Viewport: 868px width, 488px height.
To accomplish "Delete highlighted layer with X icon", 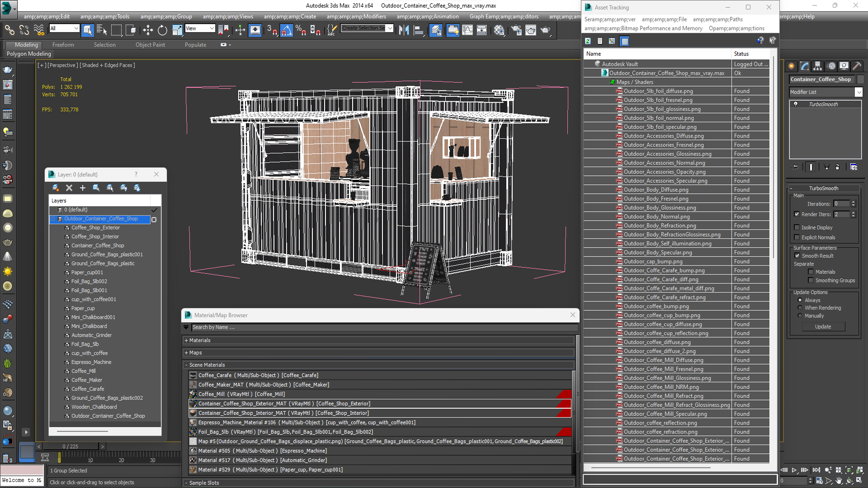I will point(69,188).
